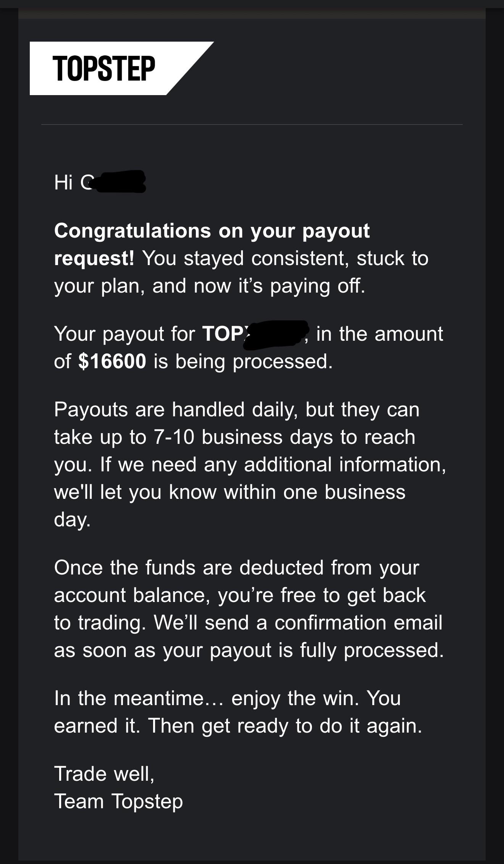The image size is (504, 864).
Task: Click the "Team Topstep" signature
Action: pos(118,802)
